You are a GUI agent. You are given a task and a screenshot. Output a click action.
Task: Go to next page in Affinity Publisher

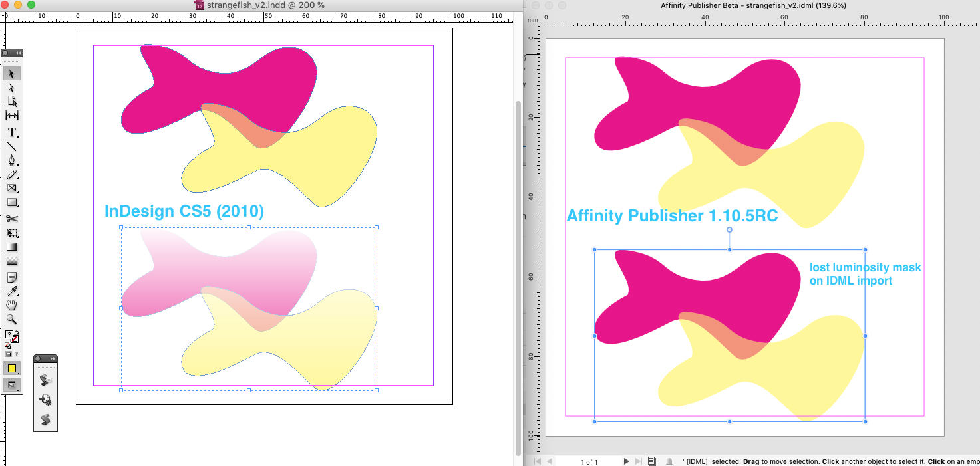tap(626, 461)
